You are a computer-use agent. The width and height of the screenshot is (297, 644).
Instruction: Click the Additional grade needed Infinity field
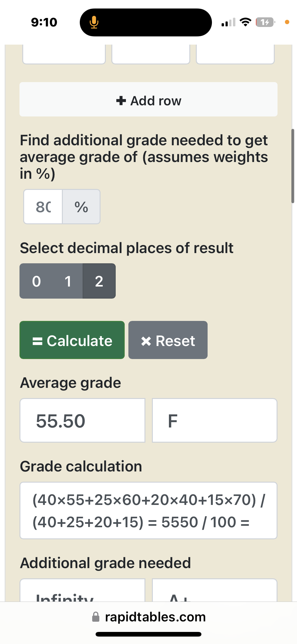click(83, 590)
